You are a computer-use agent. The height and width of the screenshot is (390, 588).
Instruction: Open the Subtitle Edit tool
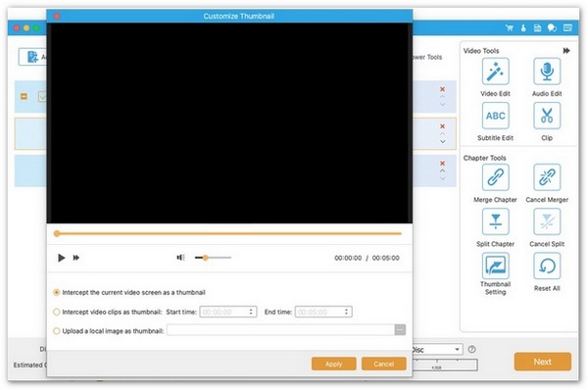coord(495,116)
